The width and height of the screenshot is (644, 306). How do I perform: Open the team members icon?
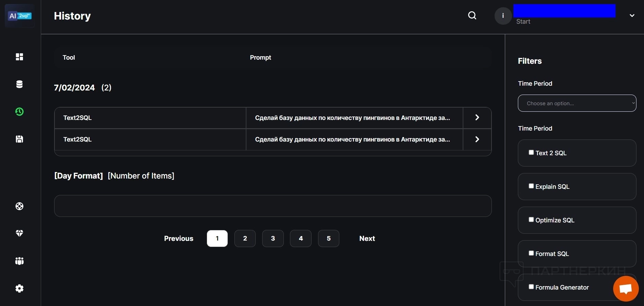(x=20, y=261)
